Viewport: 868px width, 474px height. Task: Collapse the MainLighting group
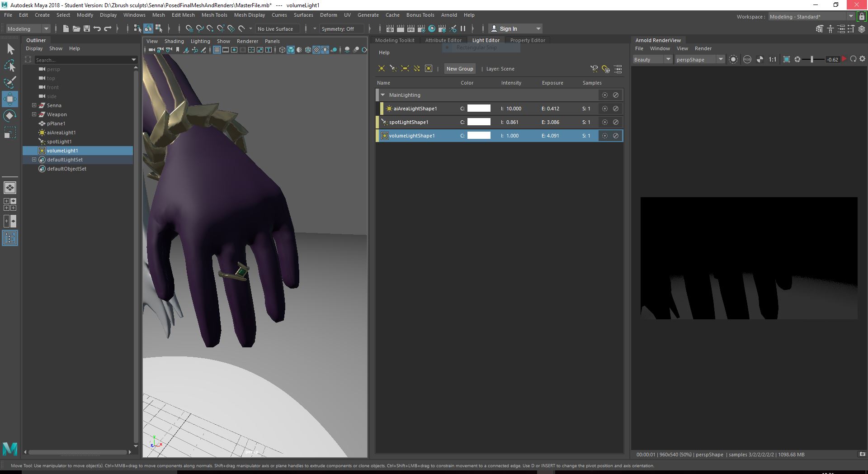[382, 95]
